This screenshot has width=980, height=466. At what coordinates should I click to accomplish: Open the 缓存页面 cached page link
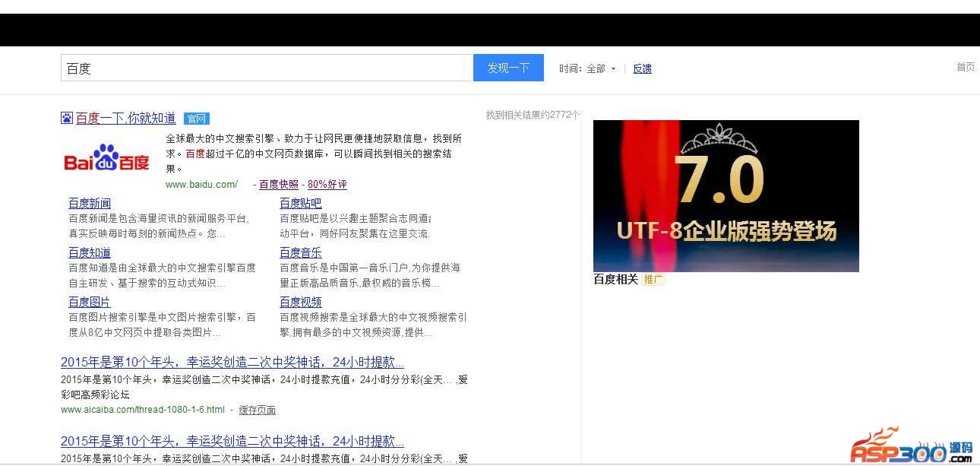(x=258, y=410)
